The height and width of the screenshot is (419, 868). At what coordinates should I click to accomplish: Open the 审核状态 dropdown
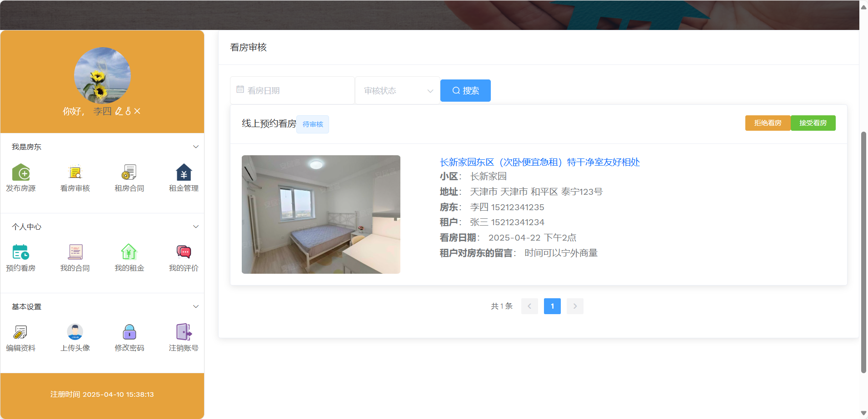pos(397,91)
